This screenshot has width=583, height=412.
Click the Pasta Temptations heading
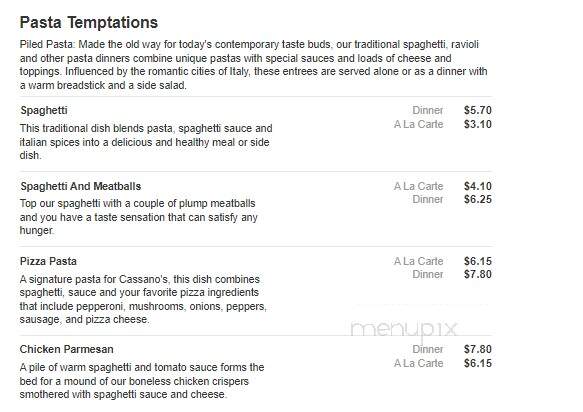[x=89, y=23]
